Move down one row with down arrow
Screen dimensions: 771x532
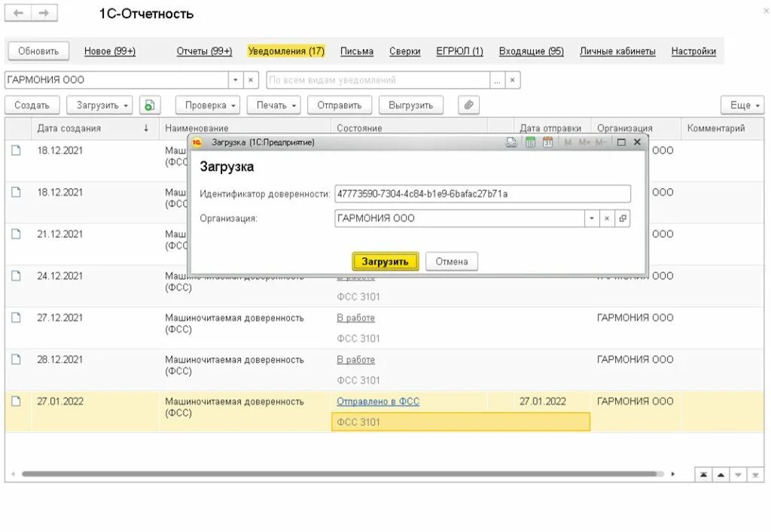738,475
